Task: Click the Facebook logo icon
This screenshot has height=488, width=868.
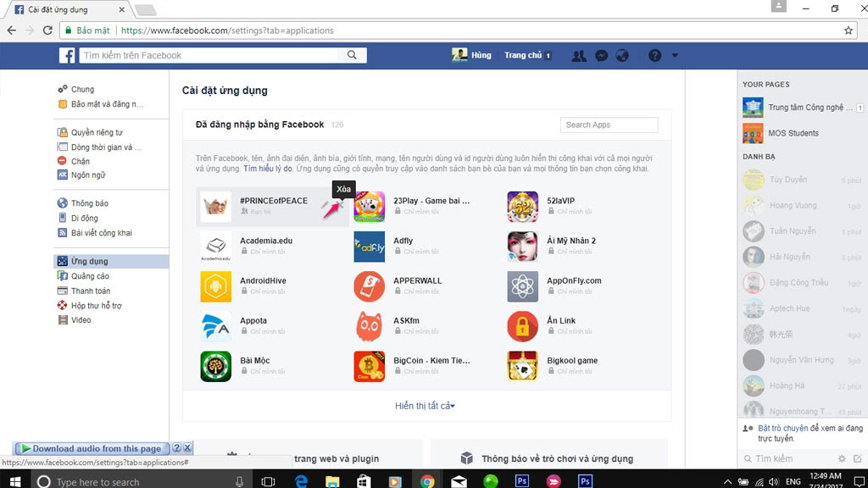Action: (67, 55)
